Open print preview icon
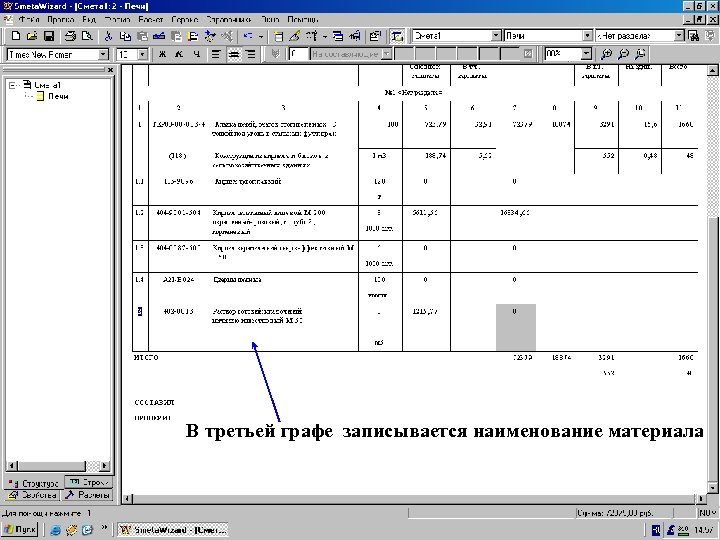This screenshot has width=720, height=540. tap(87, 36)
